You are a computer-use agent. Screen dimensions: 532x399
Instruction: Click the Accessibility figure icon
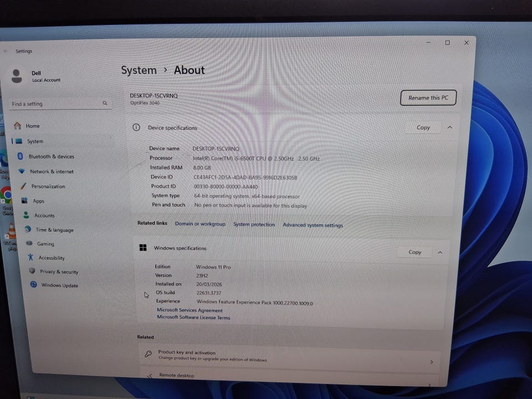30,257
